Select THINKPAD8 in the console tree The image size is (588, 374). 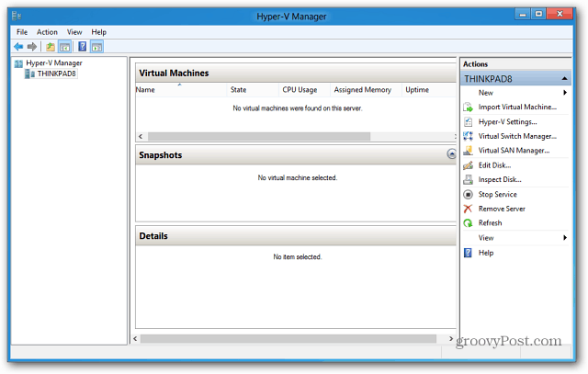57,74
